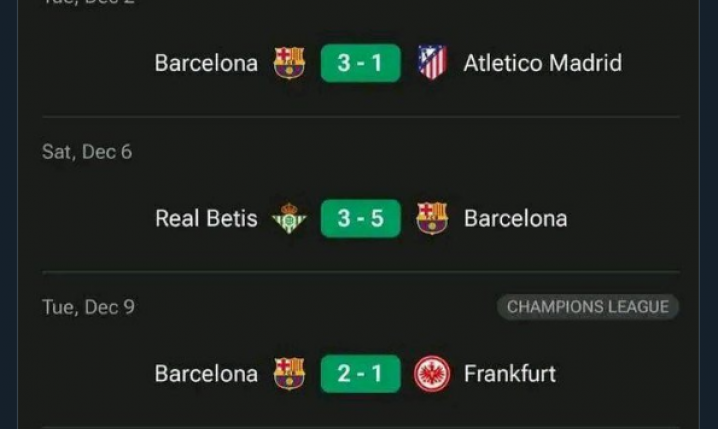Click Barcelona's crest in the Frankfurt match
718x429 pixels.
tap(289, 374)
